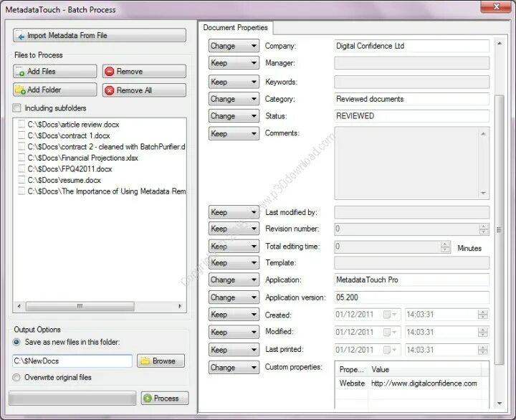Open the Category action dropdown
Screen dimensions: 516x420
click(x=234, y=99)
